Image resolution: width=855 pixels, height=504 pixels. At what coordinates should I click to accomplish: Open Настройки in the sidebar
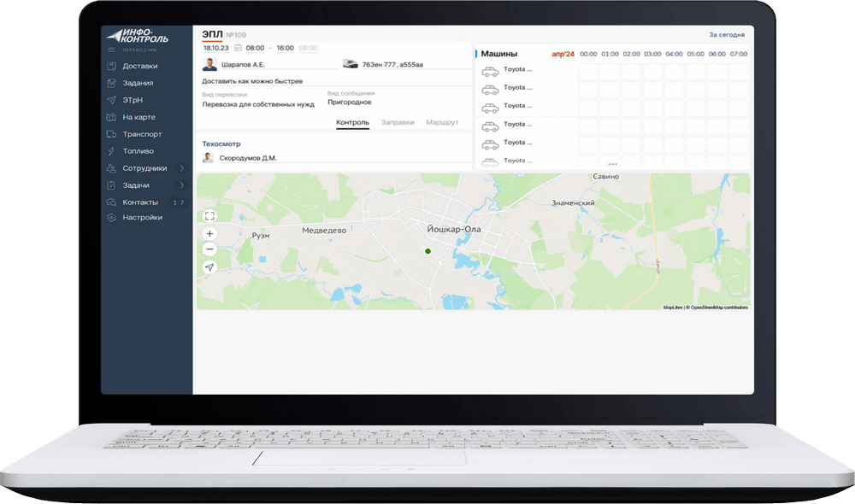pyautogui.click(x=142, y=218)
